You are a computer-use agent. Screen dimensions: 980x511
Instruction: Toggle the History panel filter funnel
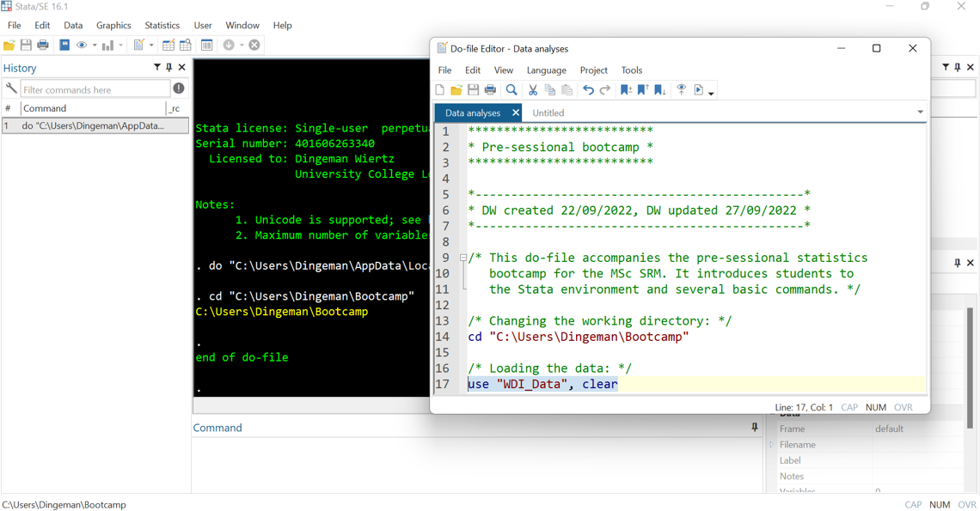[156, 67]
